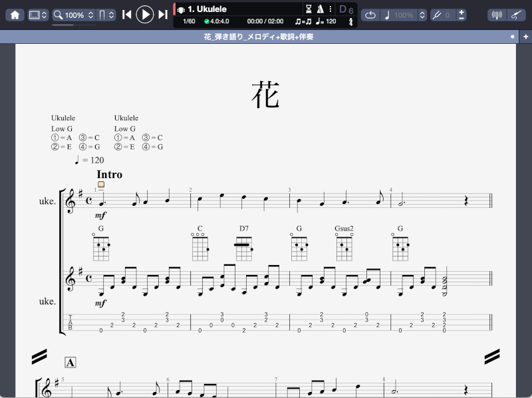Add a new tab with plus button
The image size is (532, 398).
(x=525, y=37)
